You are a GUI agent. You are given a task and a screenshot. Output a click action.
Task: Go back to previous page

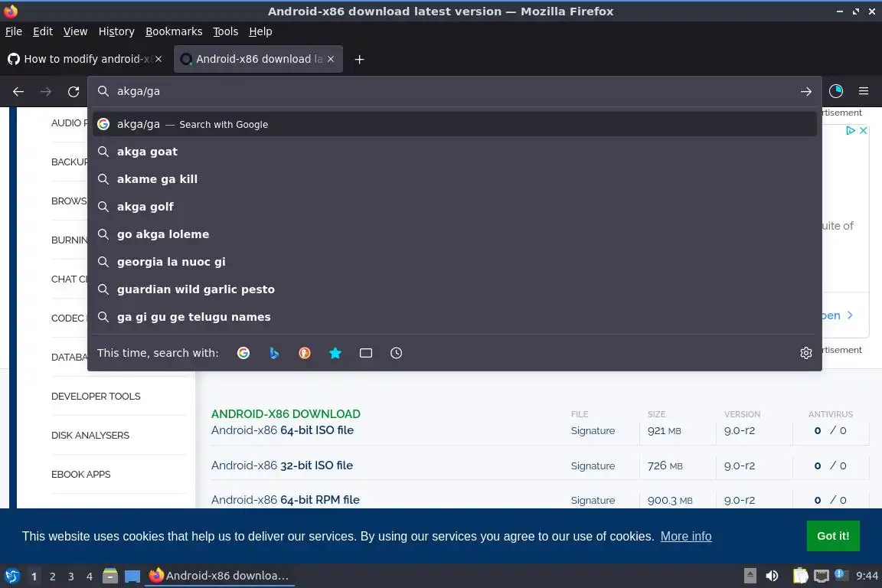(18, 91)
